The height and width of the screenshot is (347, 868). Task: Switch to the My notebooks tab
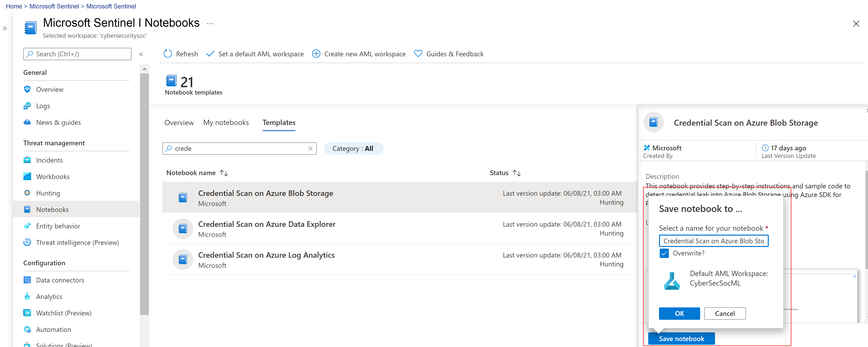click(x=226, y=122)
